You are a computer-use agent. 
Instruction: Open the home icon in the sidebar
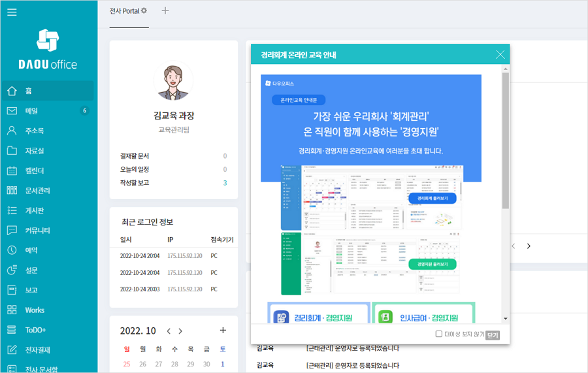(12, 91)
